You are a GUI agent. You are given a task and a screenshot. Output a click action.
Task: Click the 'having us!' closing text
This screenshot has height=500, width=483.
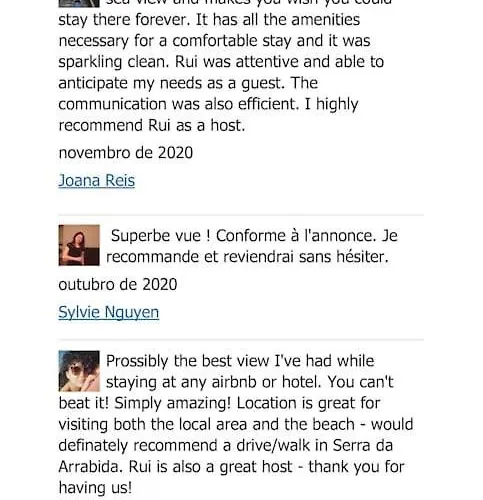pos(95,488)
